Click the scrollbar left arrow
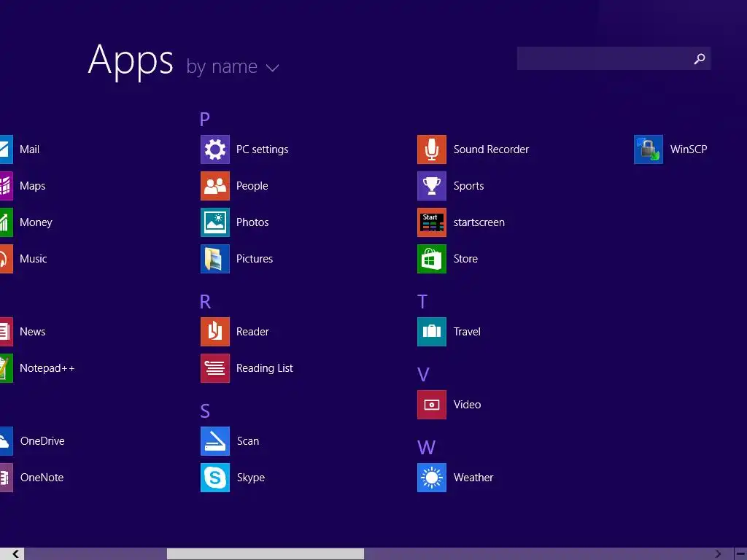Screen dimensions: 747x560 pyautogui.click(x=16, y=554)
